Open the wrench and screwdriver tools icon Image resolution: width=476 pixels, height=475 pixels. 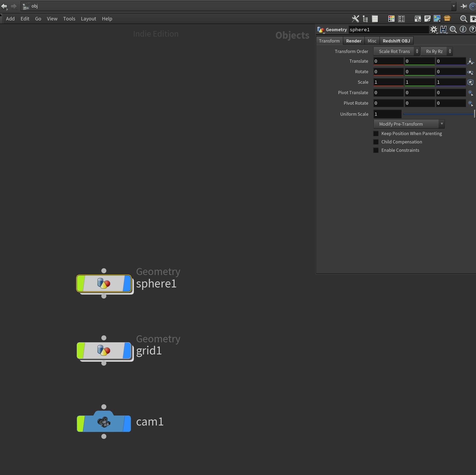(x=355, y=19)
